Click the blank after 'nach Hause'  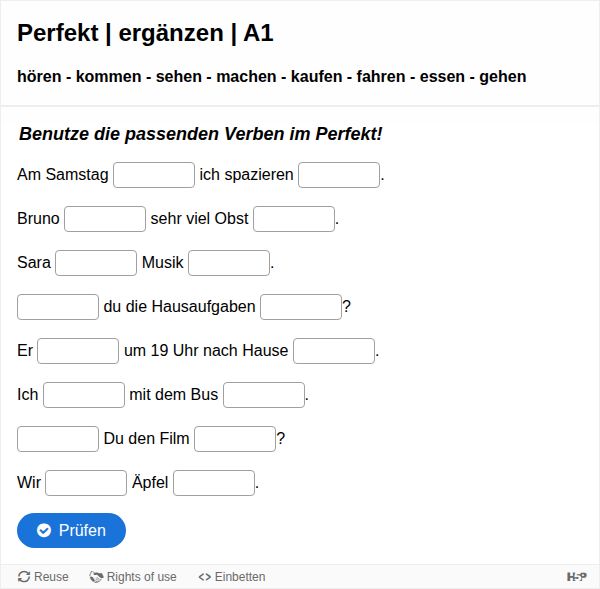334,351
